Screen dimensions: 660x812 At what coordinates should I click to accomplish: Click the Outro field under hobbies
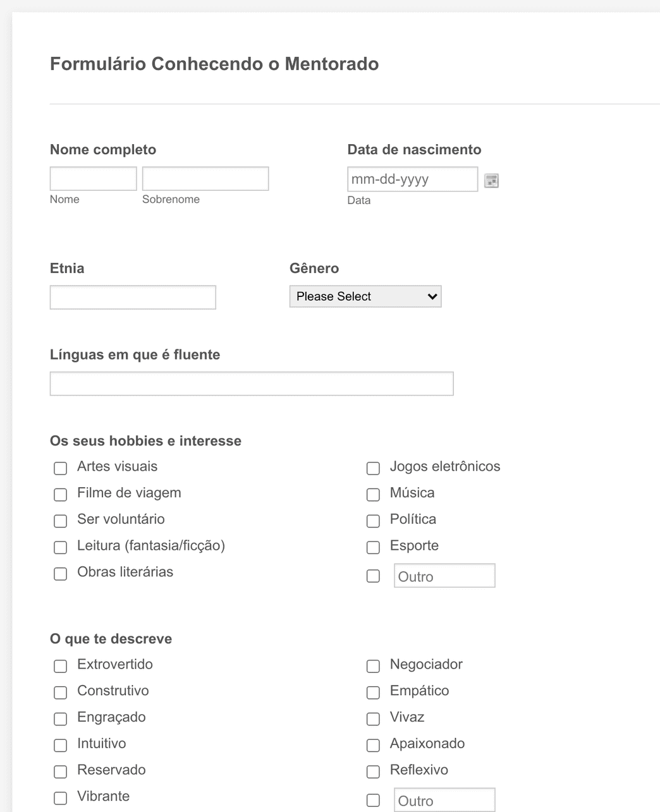click(x=444, y=576)
